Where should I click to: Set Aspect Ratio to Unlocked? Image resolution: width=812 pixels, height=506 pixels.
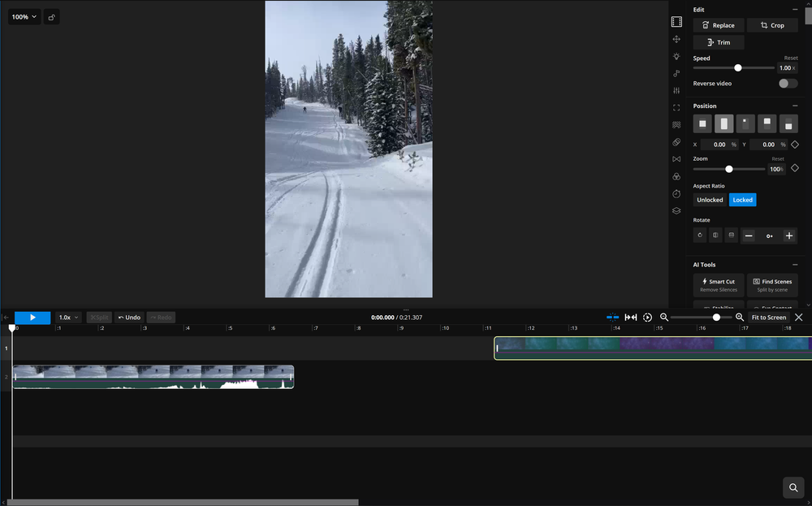click(x=710, y=200)
